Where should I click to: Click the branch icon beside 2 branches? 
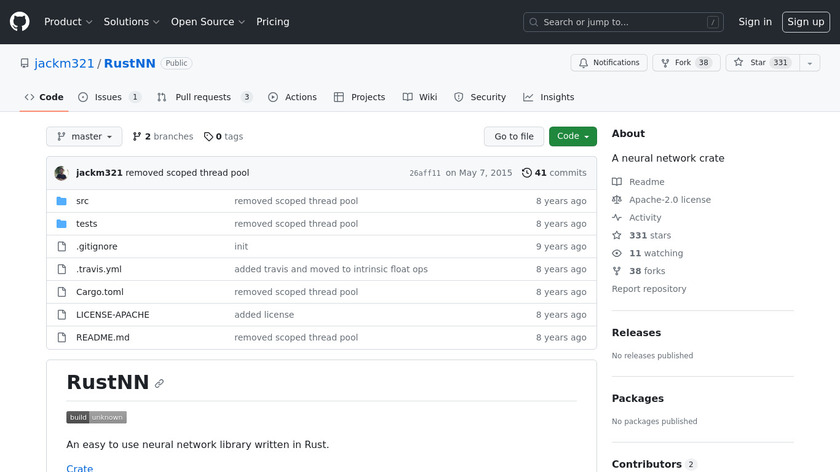click(x=137, y=137)
